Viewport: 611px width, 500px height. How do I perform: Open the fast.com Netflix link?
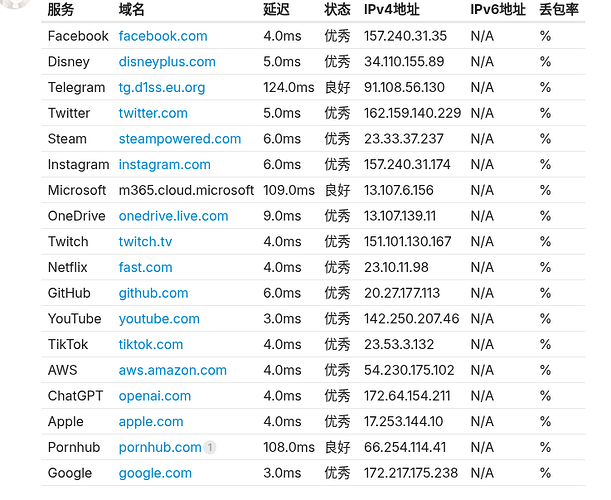pyautogui.click(x=145, y=267)
